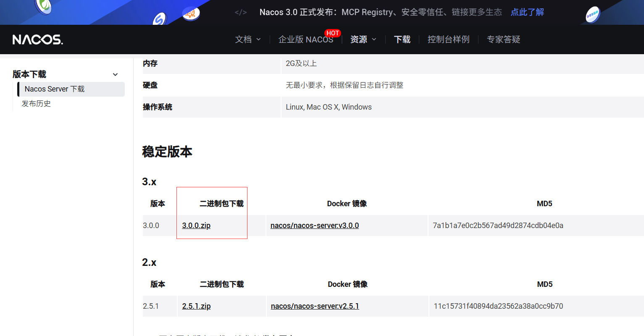Click MD5 value 11c15731f40894da23562a38a0cc9b70
This screenshot has width=644, height=336.
(498, 306)
